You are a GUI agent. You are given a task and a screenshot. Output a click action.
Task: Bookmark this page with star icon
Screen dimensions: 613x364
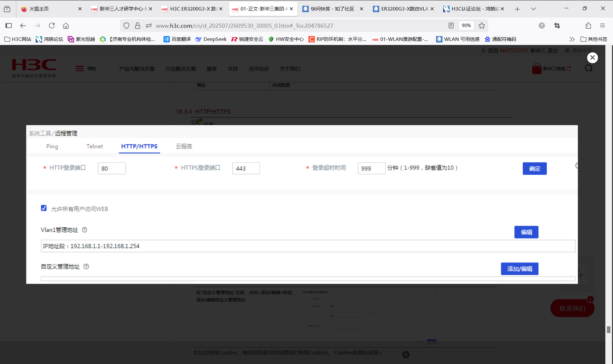click(482, 26)
